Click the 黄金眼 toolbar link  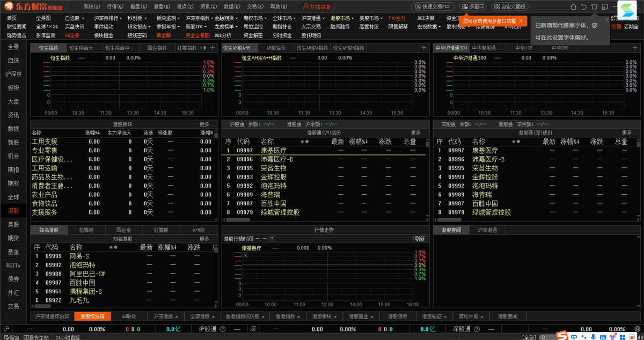164,35
